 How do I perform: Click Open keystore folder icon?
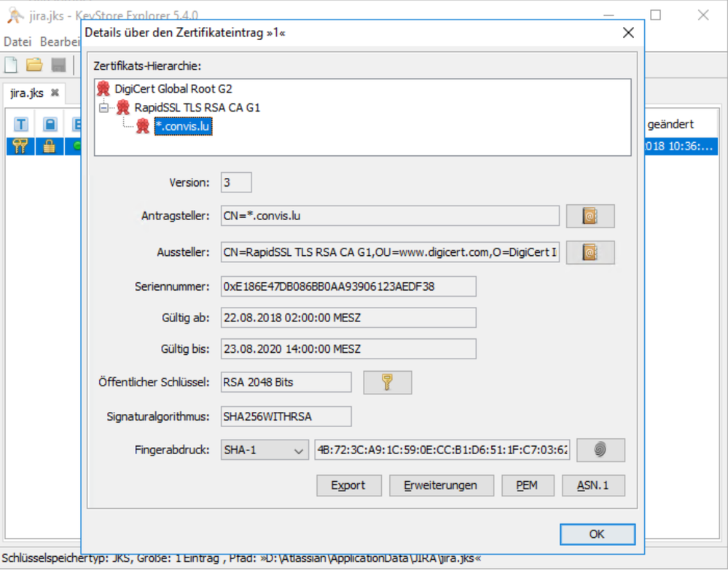pyautogui.click(x=34, y=65)
